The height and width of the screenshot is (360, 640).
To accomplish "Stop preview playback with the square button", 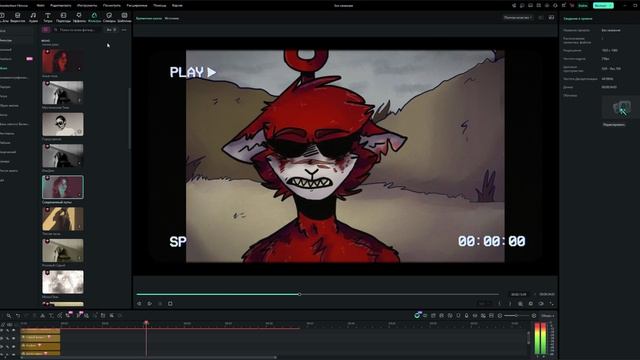I will click(170, 304).
